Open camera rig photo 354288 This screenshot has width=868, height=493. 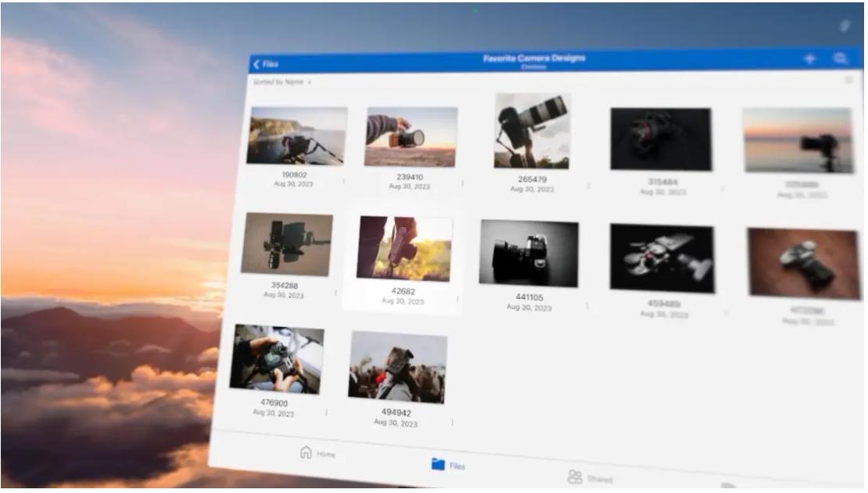(287, 244)
